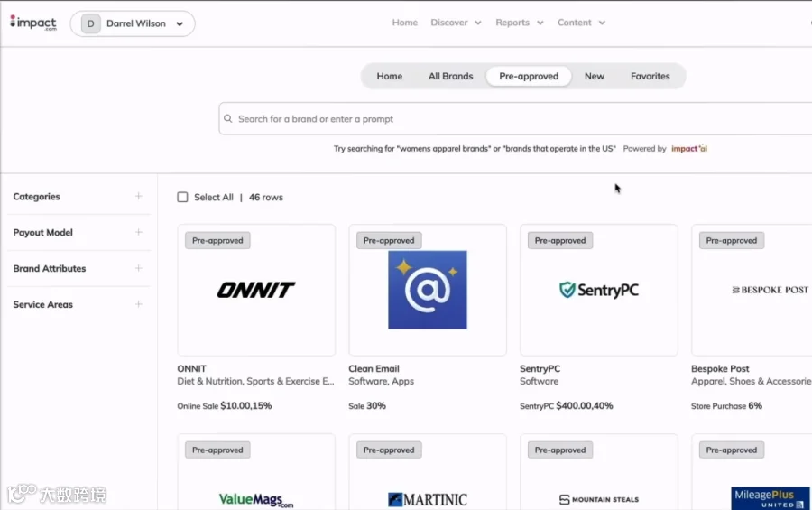Open the Clean Email logo thumbnail
Image resolution: width=812 pixels, height=510 pixels.
point(428,290)
